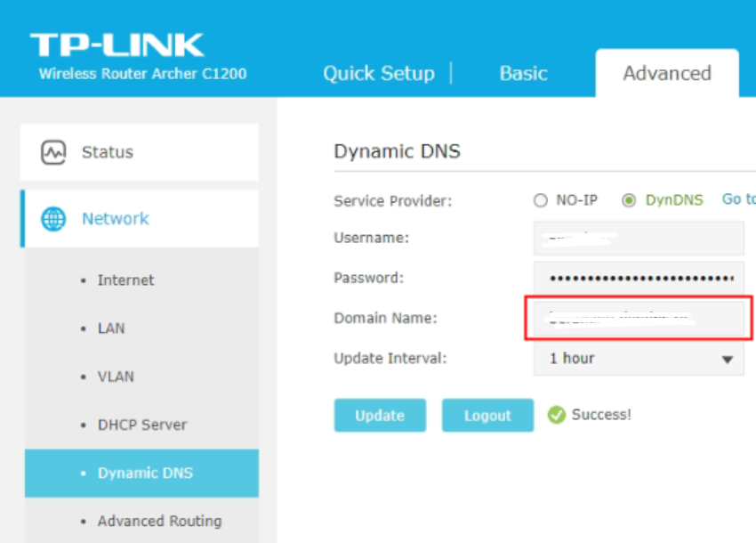Click the green Success checkmark icon
756x543 pixels.
pyautogui.click(x=557, y=415)
